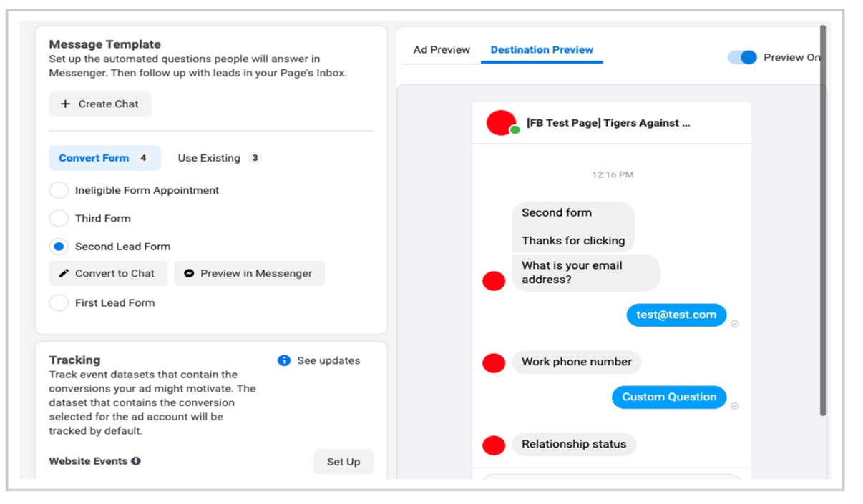Click the pencil icon on Convert to Chat
The image size is (863, 504).
64,273
